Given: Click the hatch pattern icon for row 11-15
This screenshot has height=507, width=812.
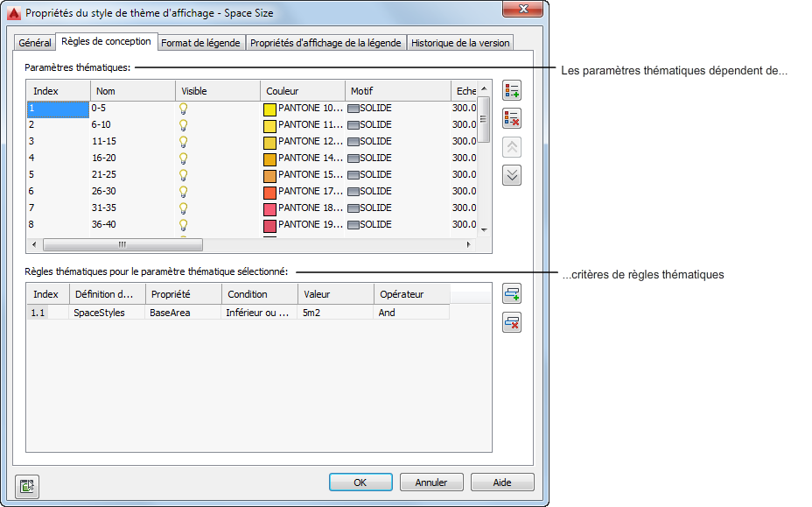Looking at the screenshot, I should click(x=353, y=142).
